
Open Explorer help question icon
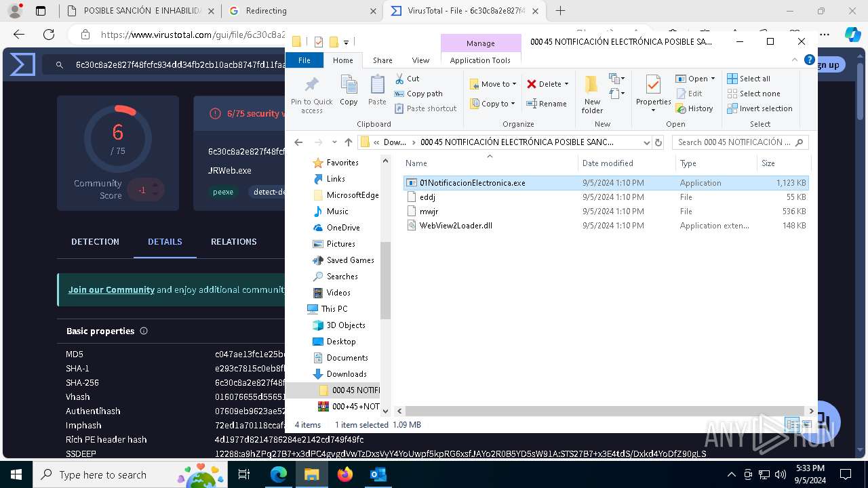point(809,60)
